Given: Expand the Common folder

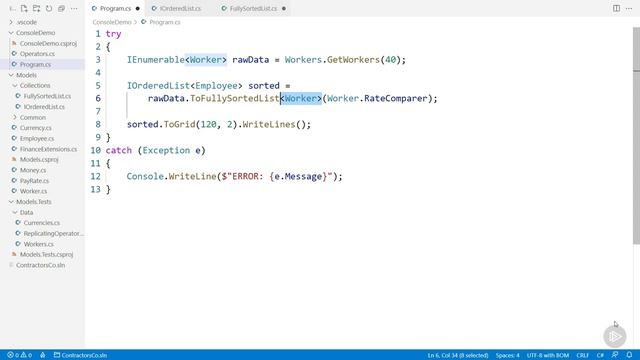Looking at the screenshot, I should click(x=33, y=117).
